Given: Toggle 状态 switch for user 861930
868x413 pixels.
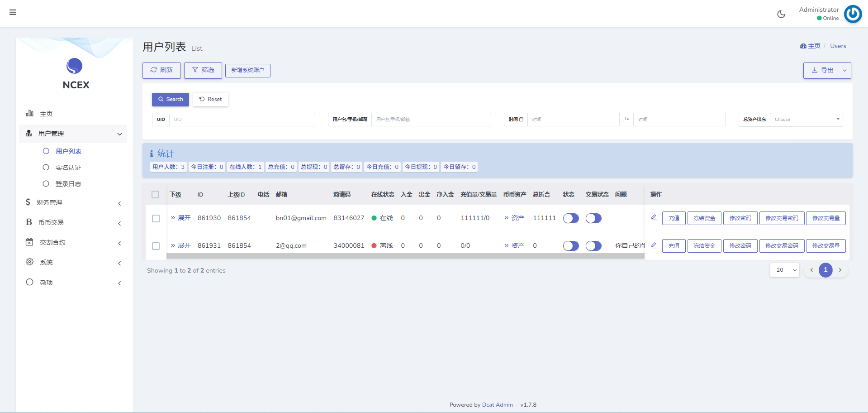Looking at the screenshot, I should [x=571, y=218].
